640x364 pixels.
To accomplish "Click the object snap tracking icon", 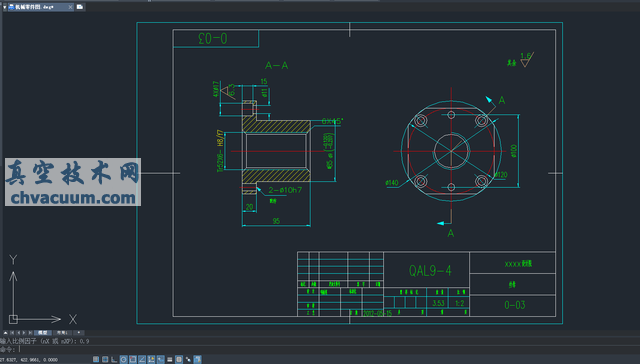I will coord(142,360).
